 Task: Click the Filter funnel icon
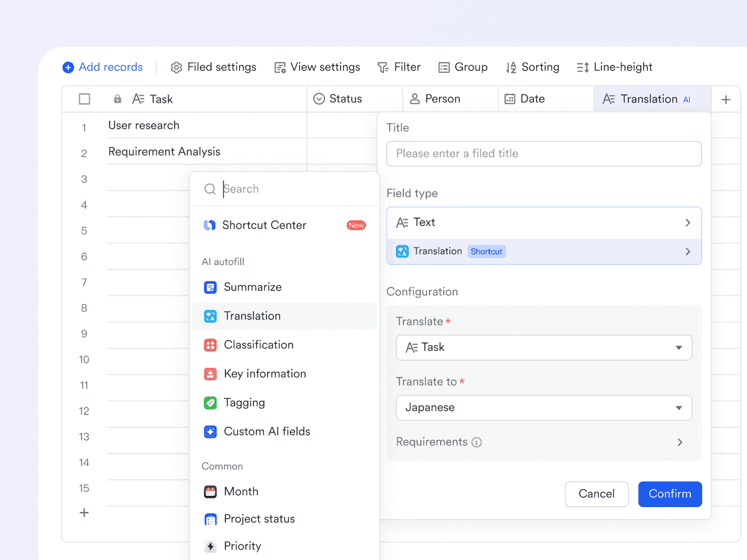click(x=383, y=67)
